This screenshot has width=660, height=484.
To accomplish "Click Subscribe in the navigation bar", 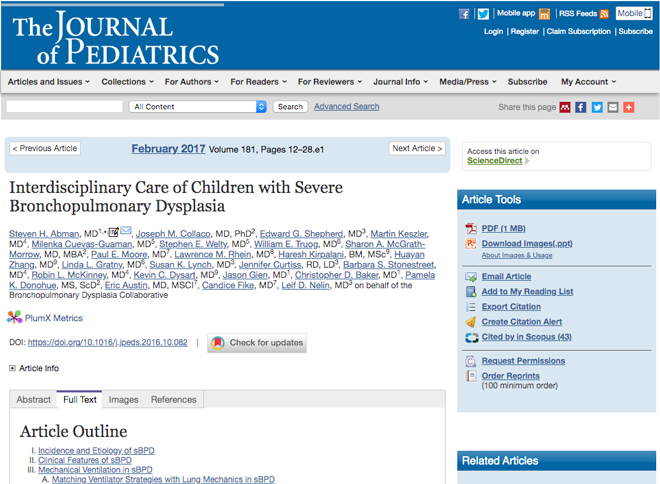I will (x=527, y=82).
